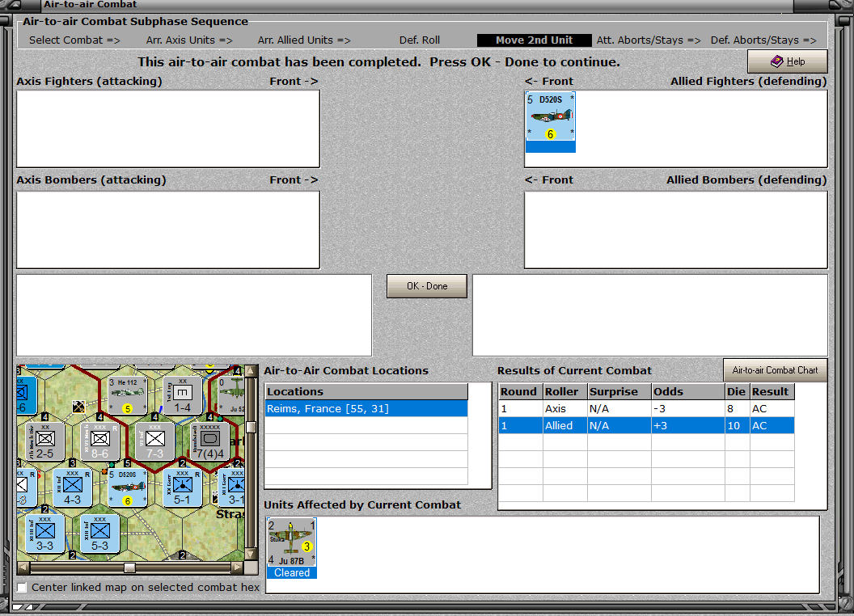Click the map vertical scrollbar down arrow
The width and height of the screenshot is (854, 616).
point(251,554)
